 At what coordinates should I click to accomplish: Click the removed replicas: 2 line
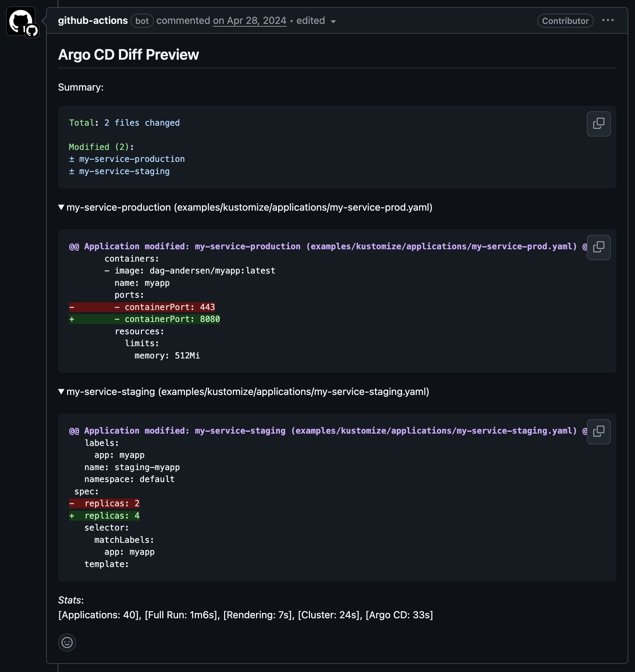tap(104, 503)
